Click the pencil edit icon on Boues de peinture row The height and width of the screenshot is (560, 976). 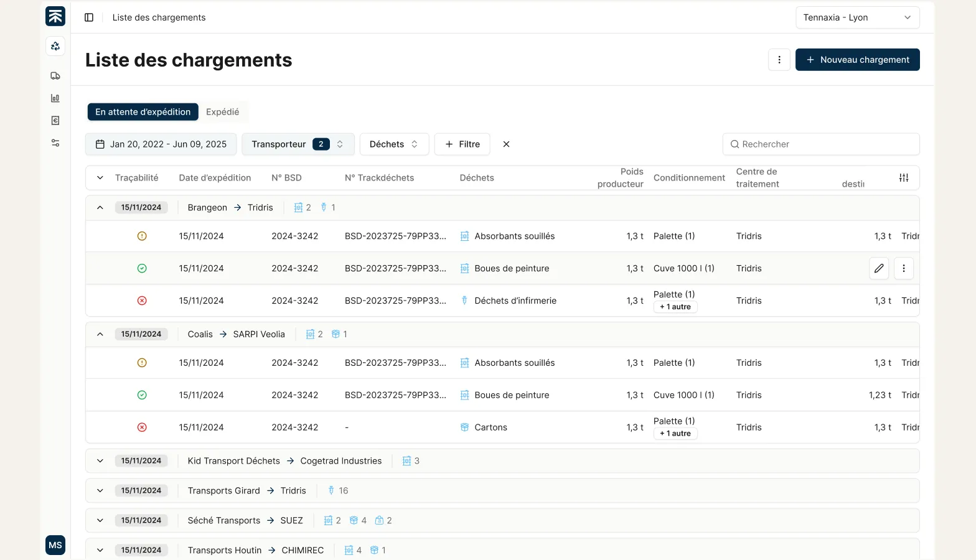(x=878, y=268)
